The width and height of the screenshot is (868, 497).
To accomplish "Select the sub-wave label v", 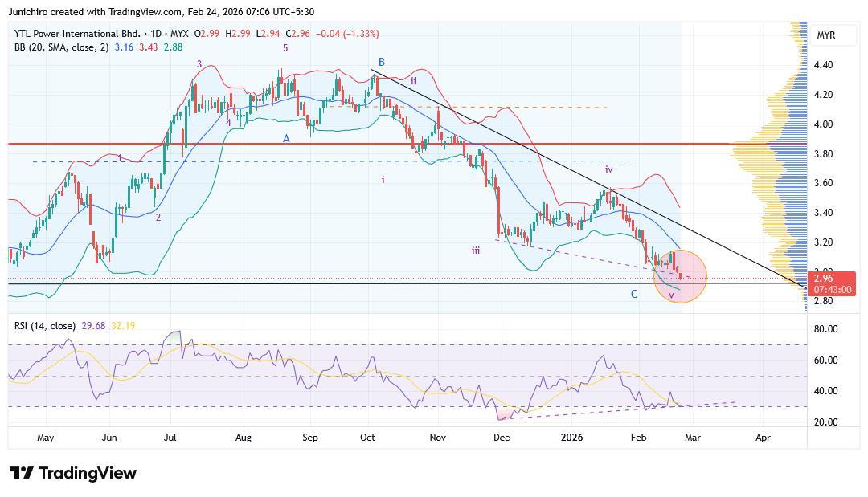I will 671,295.
